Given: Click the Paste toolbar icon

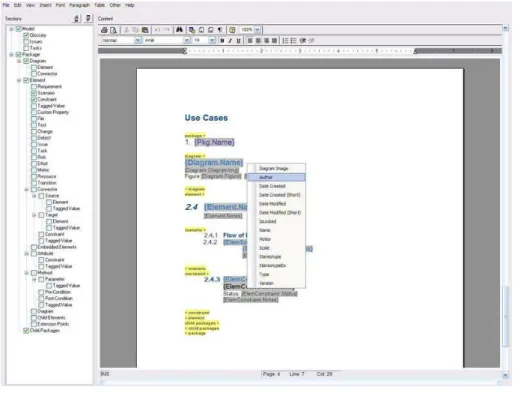Looking at the screenshot, I should (145, 30).
